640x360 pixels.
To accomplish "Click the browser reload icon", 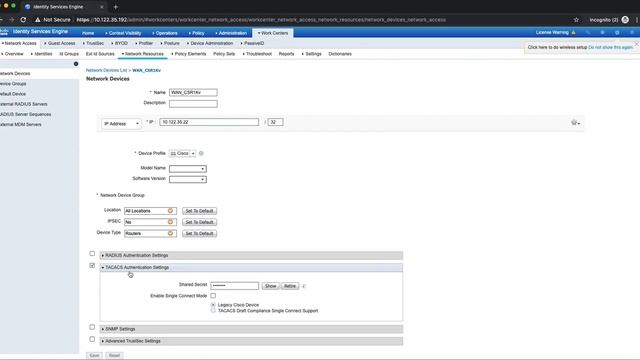I will tap(23, 20).
